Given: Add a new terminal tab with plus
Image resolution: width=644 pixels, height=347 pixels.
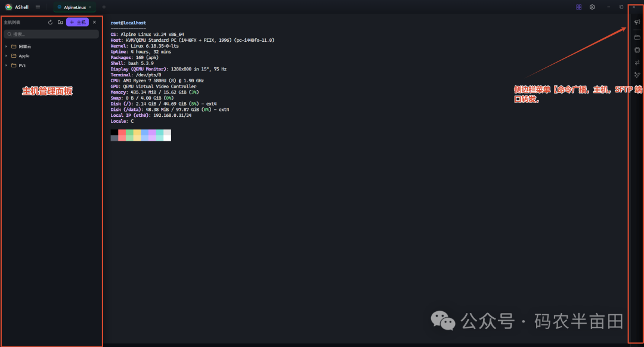Looking at the screenshot, I should coord(104,7).
